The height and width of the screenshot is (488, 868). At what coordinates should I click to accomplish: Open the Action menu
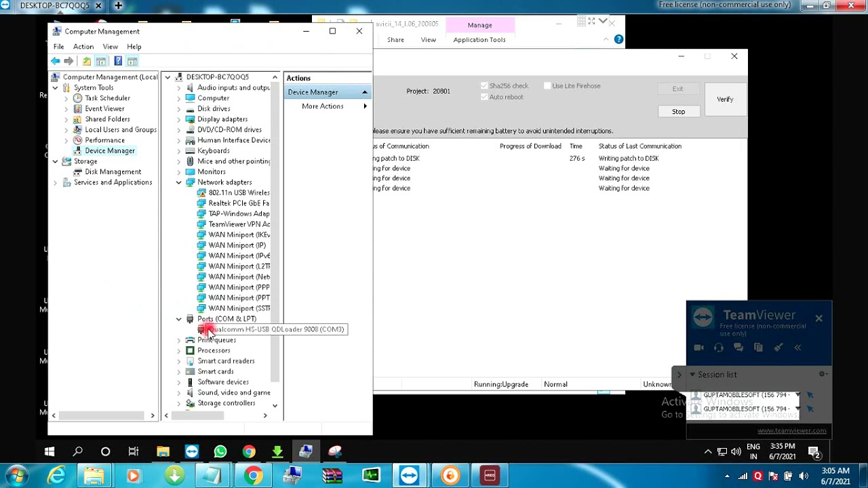(x=83, y=47)
